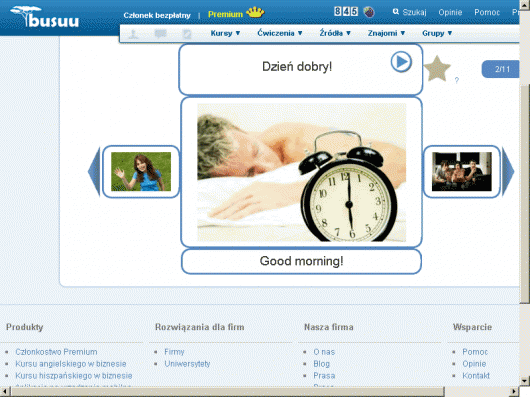The width and height of the screenshot is (530, 397).
Task: Expand the Kursy dropdown menu
Action: 225,33
